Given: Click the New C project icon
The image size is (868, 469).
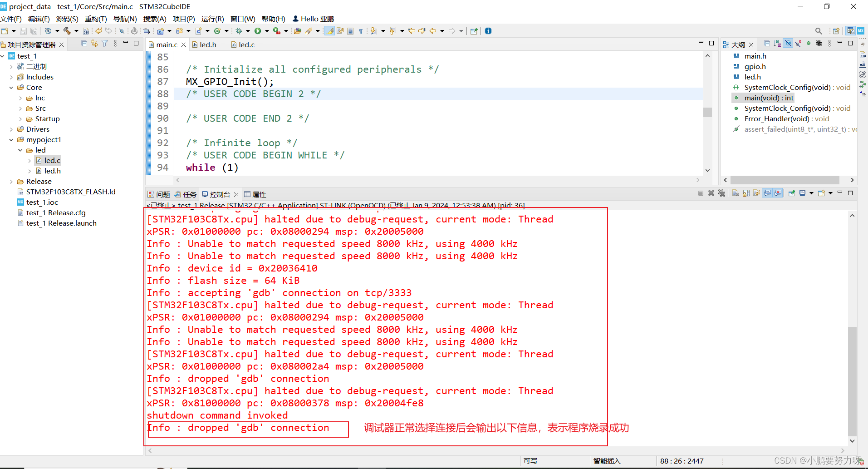Looking at the screenshot, I should click(x=161, y=31).
